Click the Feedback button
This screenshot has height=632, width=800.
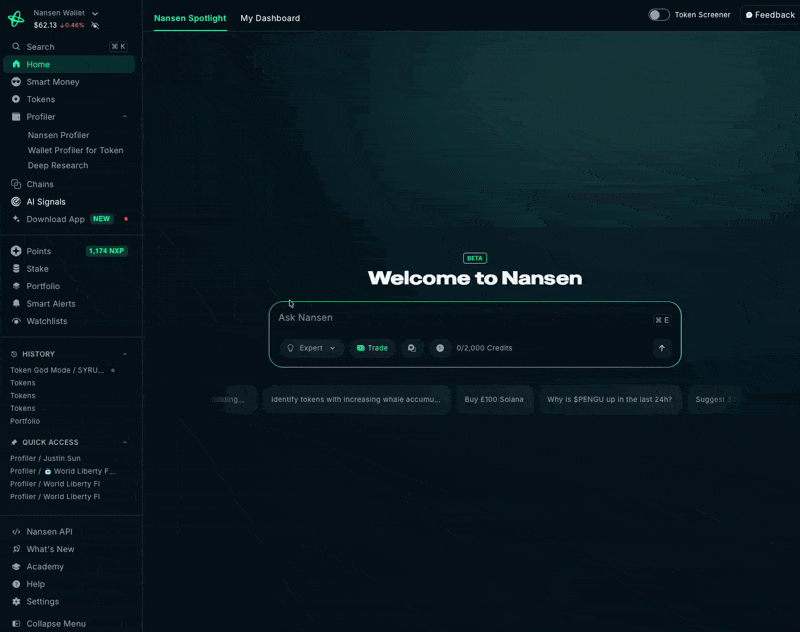(769, 15)
